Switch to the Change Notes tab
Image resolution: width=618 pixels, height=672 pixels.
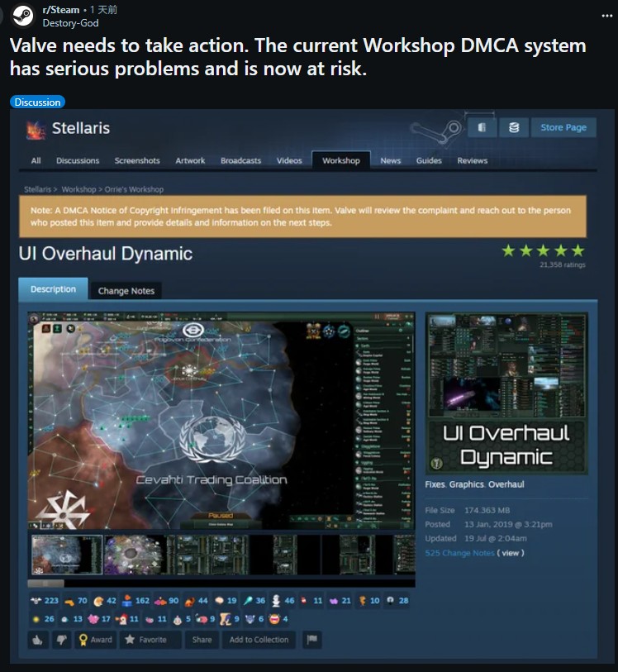point(126,291)
